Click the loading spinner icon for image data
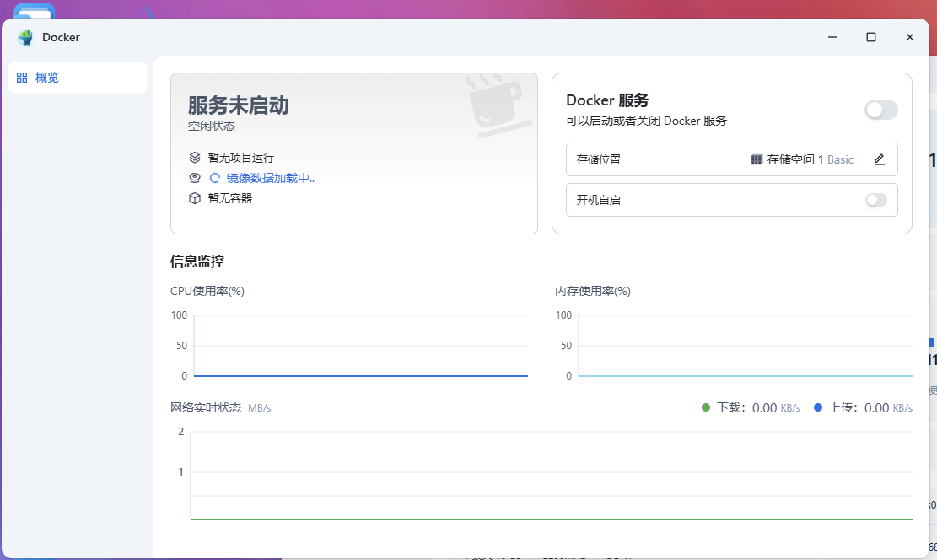The width and height of the screenshot is (937, 560). coord(215,178)
